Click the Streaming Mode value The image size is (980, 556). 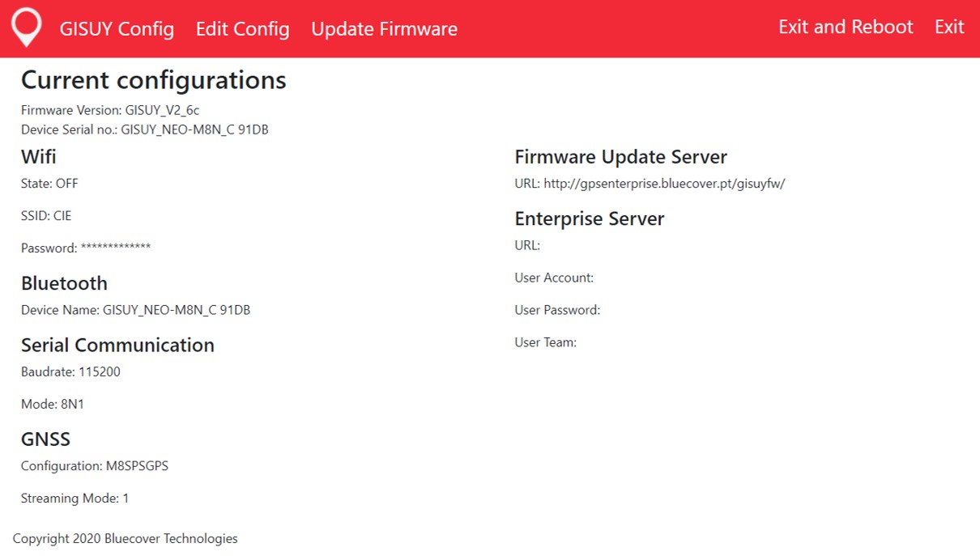point(73,498)
